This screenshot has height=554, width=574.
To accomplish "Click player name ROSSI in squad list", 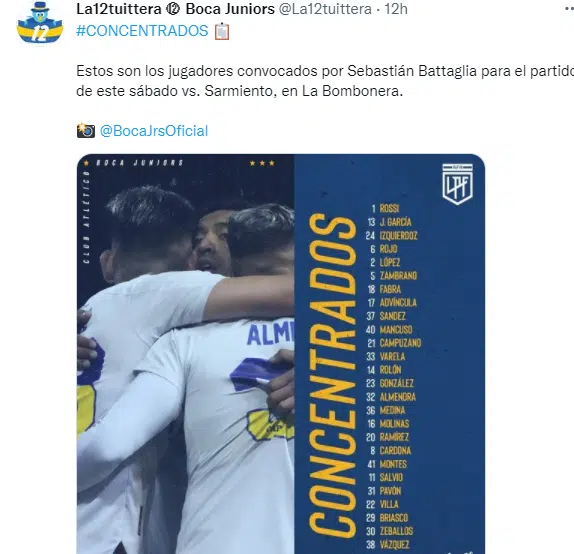I will click(x=389, y=209).
